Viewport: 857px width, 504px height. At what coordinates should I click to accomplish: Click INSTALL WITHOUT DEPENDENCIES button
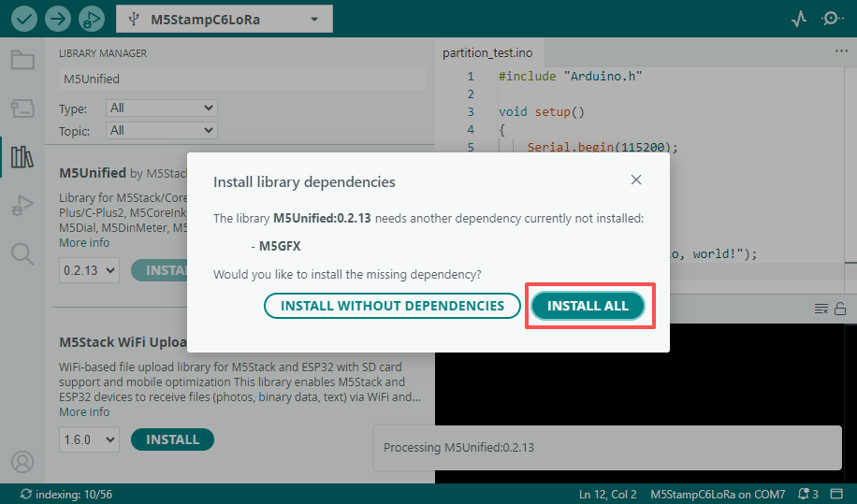point(392,306)
